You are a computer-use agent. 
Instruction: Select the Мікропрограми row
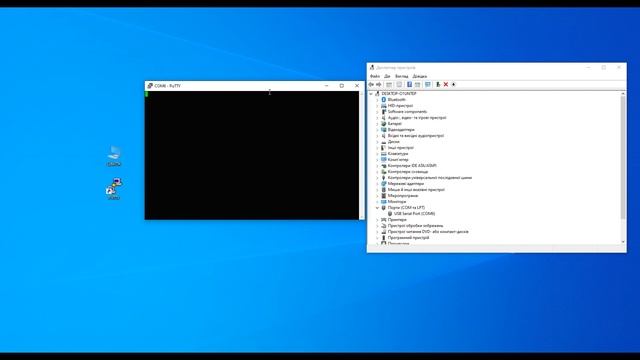click(402, 196)
